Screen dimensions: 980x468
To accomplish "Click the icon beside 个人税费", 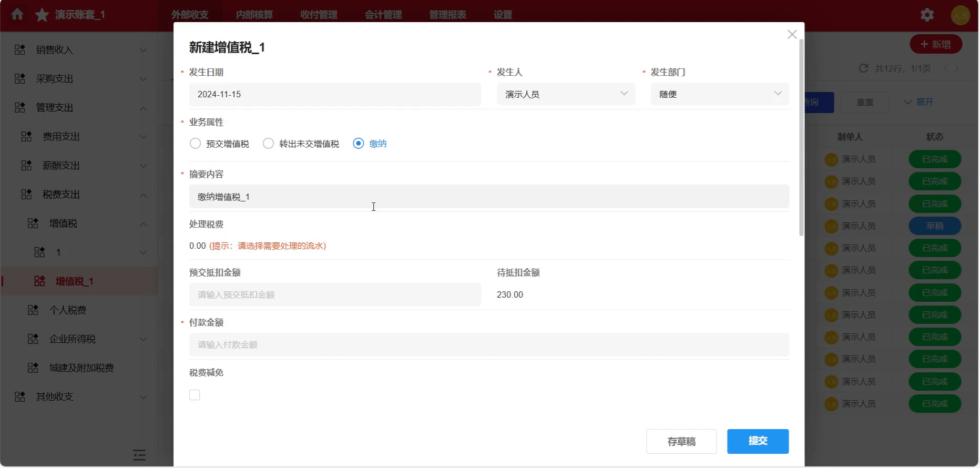I will [x=33, y=310].
